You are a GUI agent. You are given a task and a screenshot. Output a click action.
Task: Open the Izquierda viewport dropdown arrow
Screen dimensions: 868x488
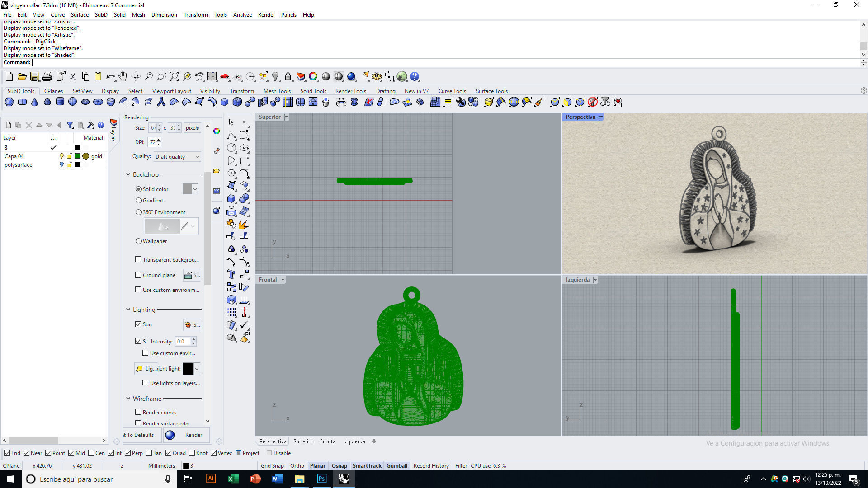click(595, 280)
